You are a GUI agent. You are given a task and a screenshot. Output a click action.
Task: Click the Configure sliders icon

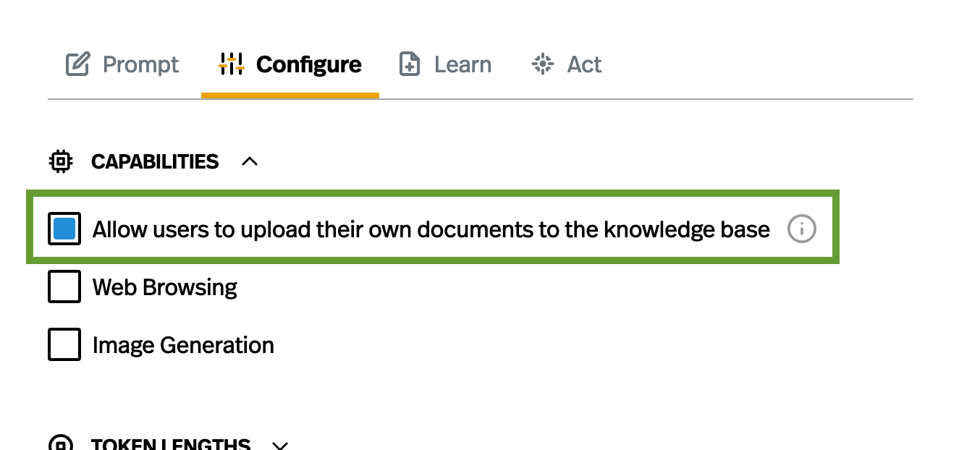click(231, 64)
